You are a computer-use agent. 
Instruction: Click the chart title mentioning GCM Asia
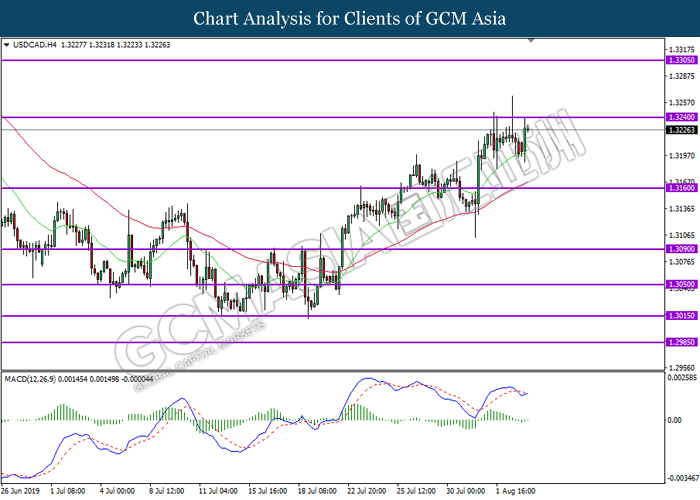[350, 18]
